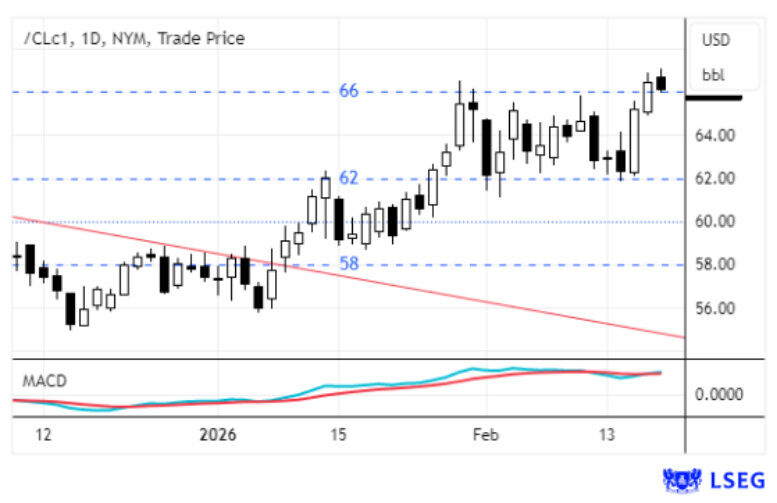Click the blue 58 support level label

pyautogui.click(x=348, y=264)
